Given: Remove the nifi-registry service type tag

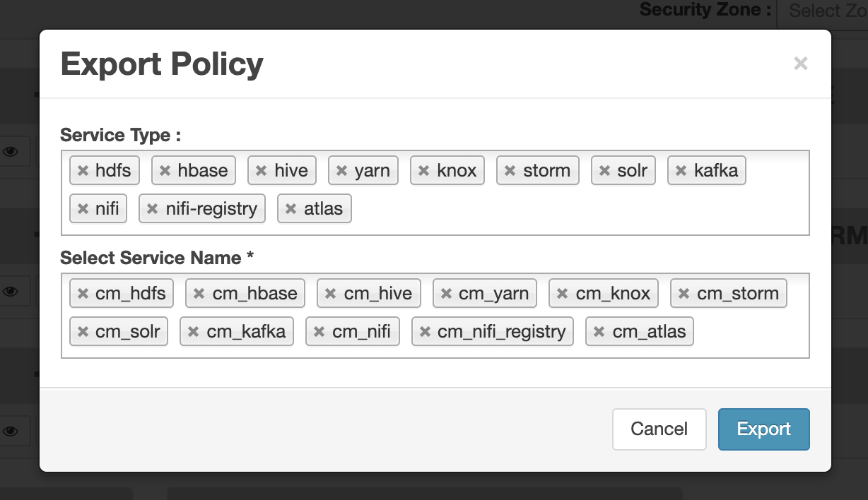Looking at the screenshot, I should (152, 209).
